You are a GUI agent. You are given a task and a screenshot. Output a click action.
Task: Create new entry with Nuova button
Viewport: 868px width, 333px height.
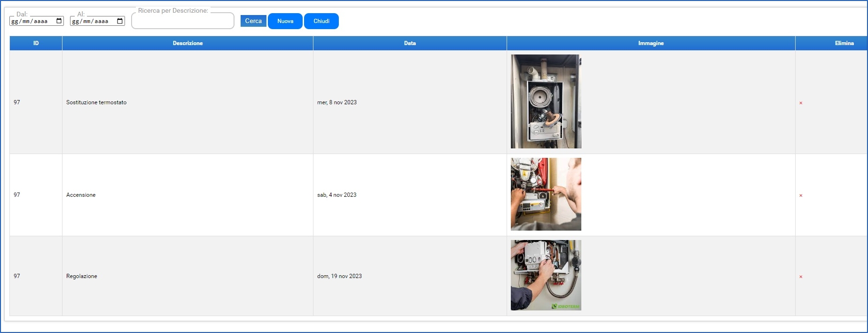click(285, 21)
